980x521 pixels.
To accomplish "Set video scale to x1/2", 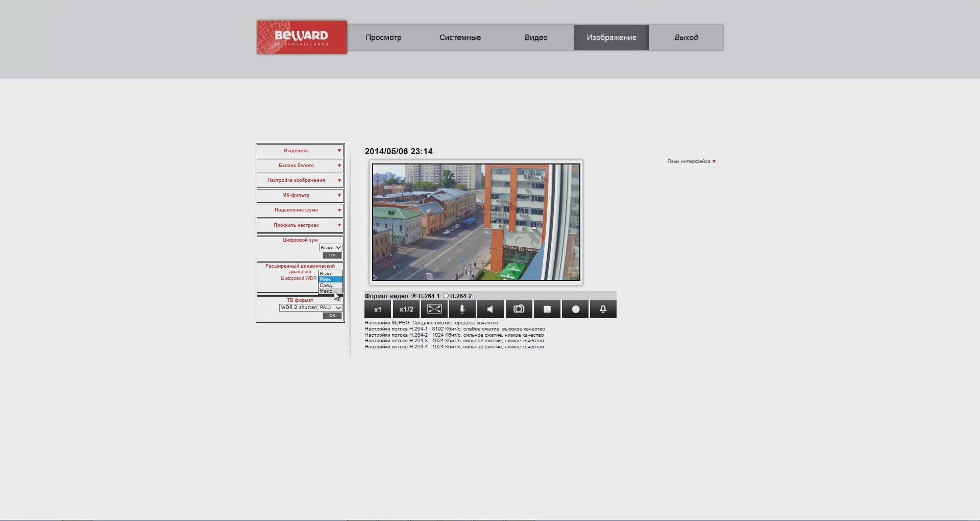I will tap(406, 310).
